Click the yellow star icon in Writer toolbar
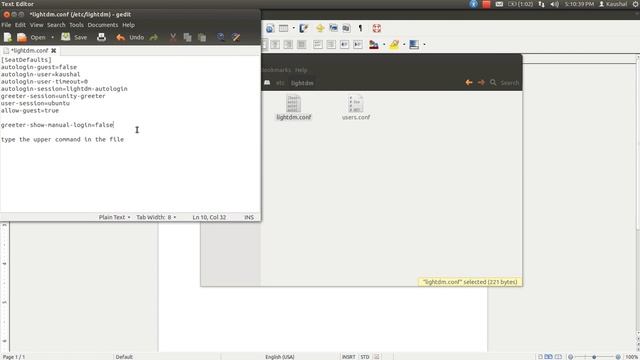Viewport: 640px width, 360px height. [320, 28]
